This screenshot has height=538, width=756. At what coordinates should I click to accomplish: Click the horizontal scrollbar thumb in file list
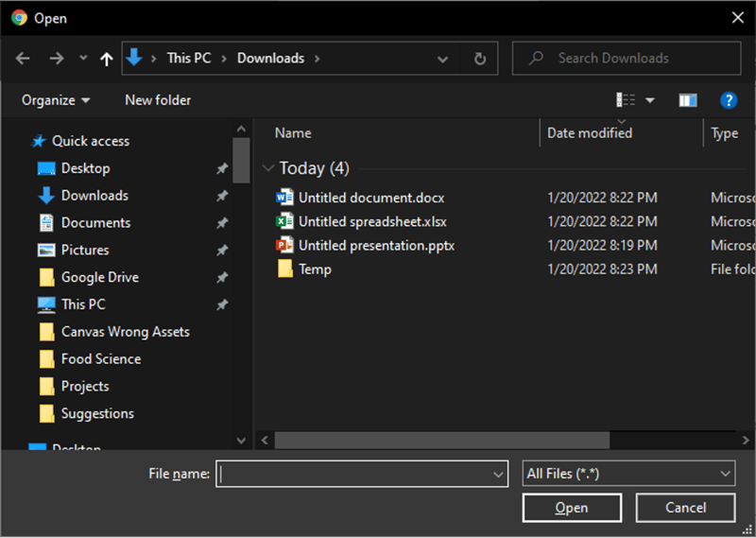tap(442, 440)
